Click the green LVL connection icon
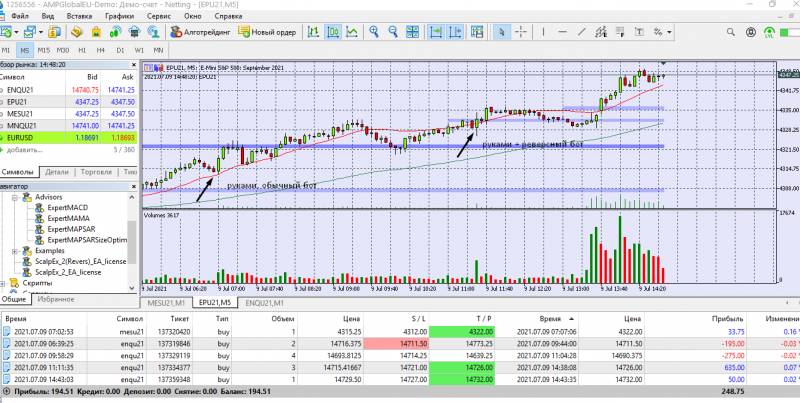The width and height of the screenshot is (800, 403). click(769, 32)
